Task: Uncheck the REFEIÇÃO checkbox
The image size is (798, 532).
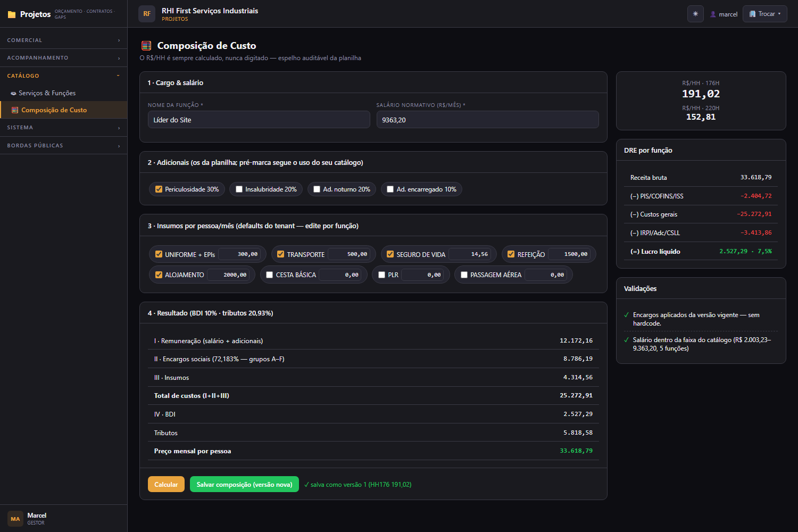Action: [x=511, y=254]
